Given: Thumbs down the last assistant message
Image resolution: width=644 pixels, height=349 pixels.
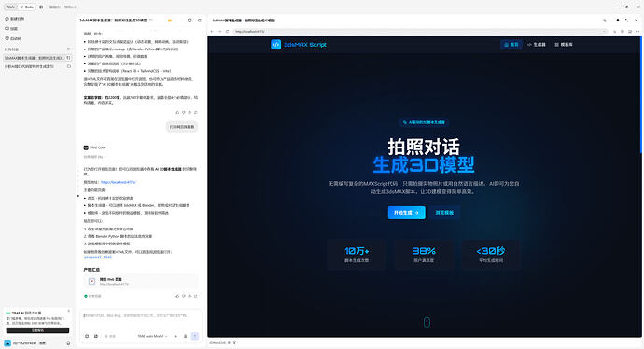Looking at the screenshot, I should point(184,296).
